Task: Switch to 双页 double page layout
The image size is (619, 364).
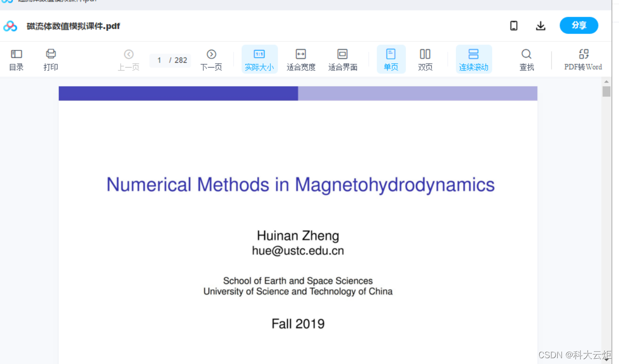Action: (425, 60)
